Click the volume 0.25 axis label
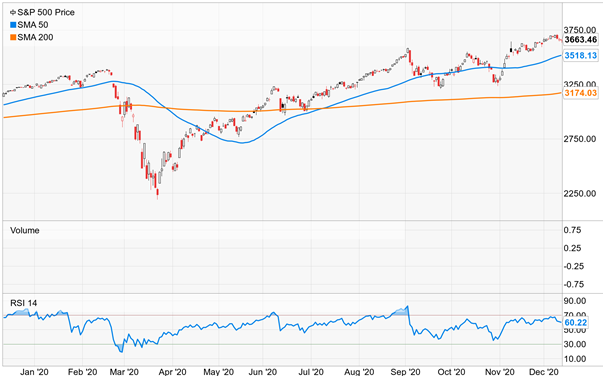Screen dimensions: 603x376 pyautogui.click(x=572, y=248)
